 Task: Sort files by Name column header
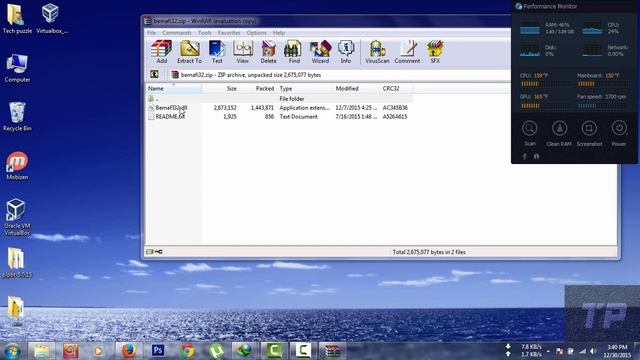(174, 88)
